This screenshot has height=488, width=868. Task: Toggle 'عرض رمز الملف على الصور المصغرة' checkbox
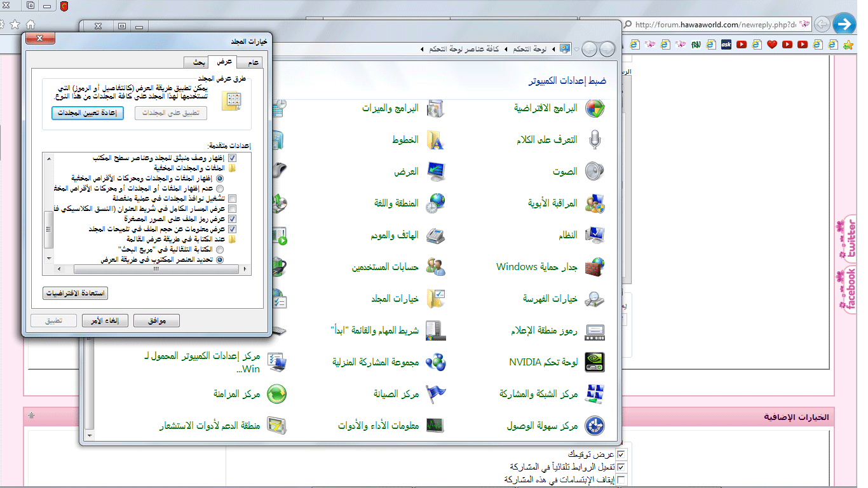click(x=232, y=219)
